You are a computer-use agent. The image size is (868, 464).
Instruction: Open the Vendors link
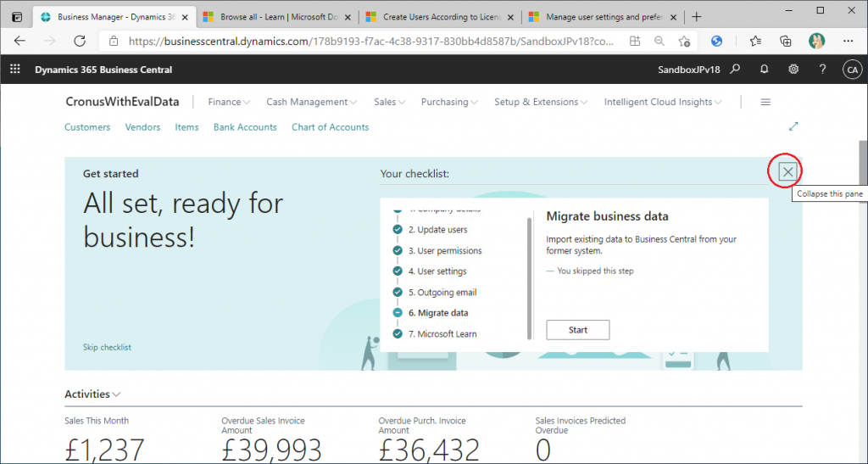coord(142,126)
